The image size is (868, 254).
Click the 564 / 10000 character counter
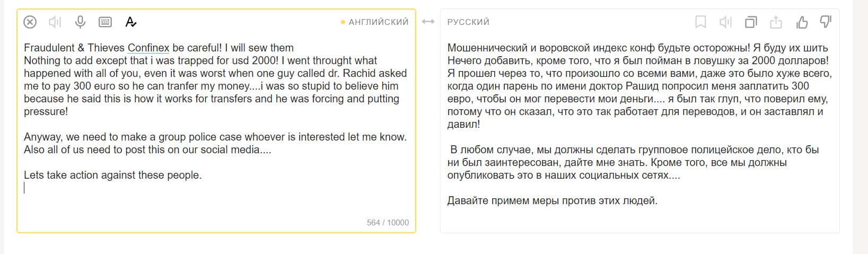point(388,223)
